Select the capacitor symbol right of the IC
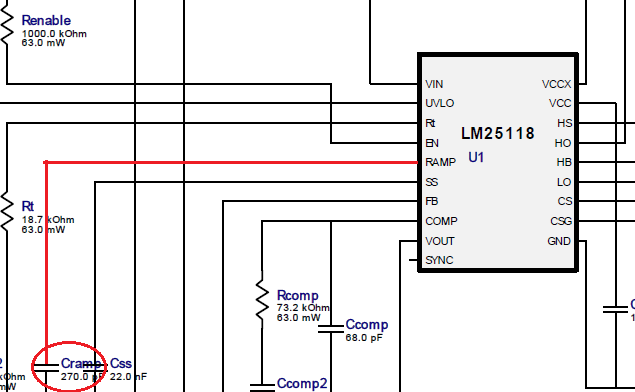The width and height of the screenshot is (635, 392). click(x=616, y=310)
